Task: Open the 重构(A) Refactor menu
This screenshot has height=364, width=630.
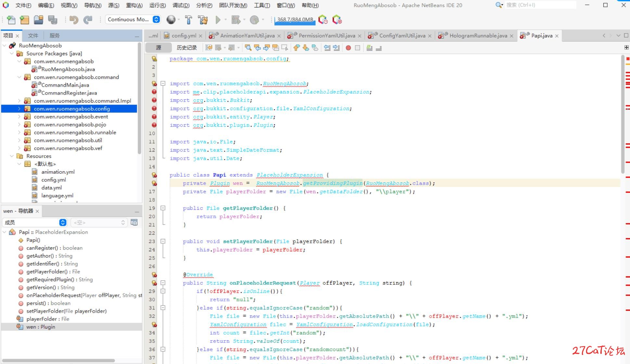Action: pyautogui.click(x=134, y=5)
